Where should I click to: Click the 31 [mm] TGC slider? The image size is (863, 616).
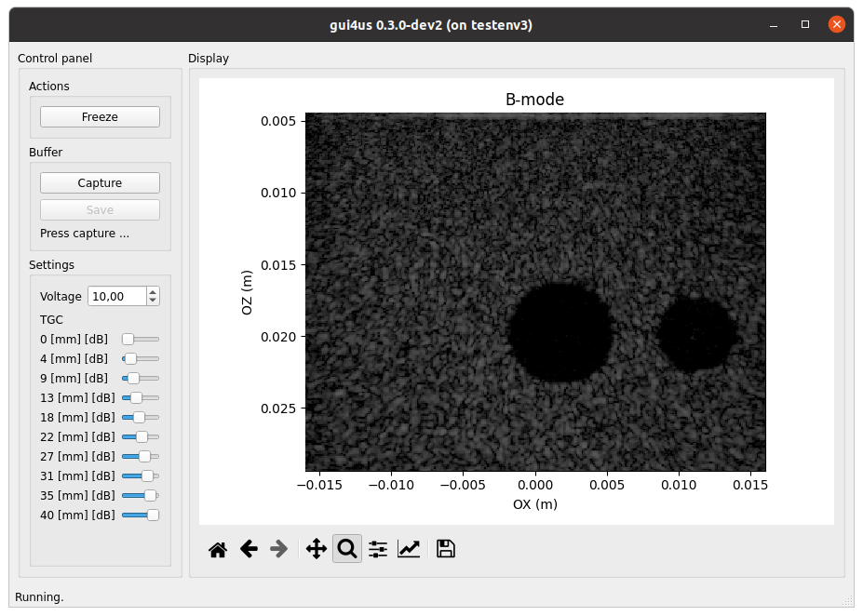coord(147,475)
